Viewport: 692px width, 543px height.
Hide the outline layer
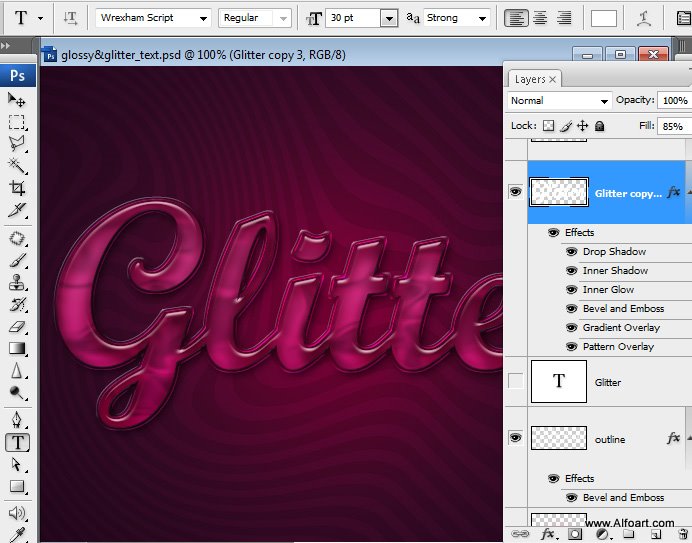coord(516,438)
